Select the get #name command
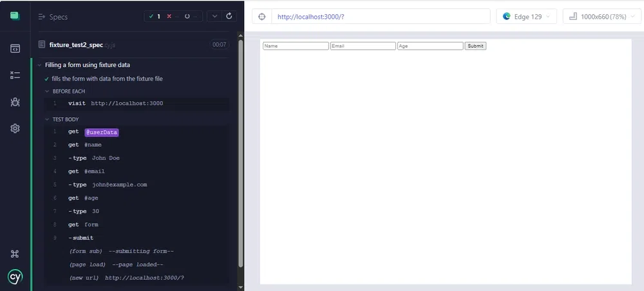This screenshot has width=644, height=291. [137, 145]
